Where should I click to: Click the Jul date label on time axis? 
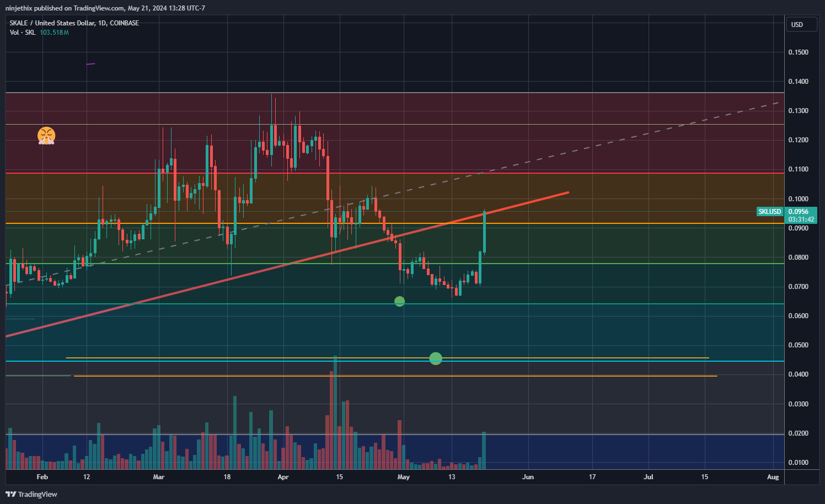649,477
